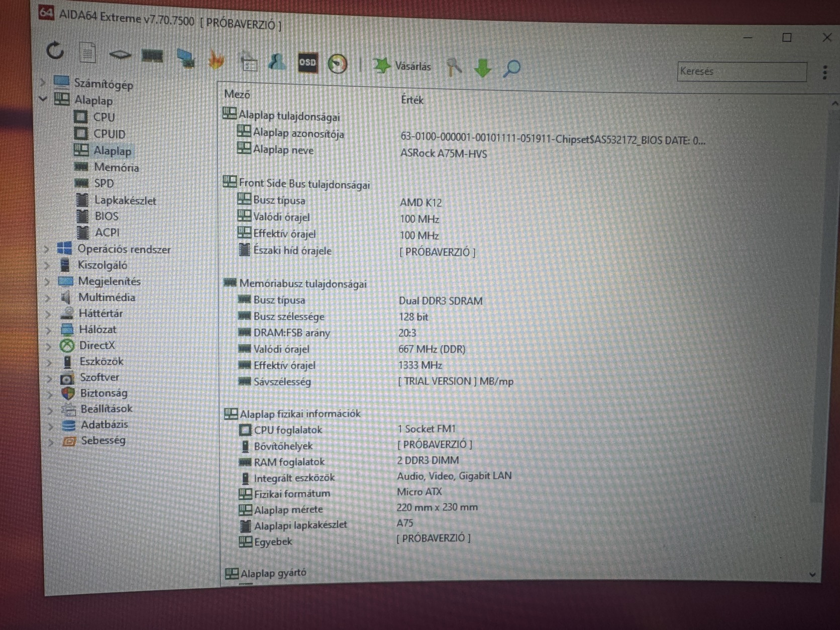Expand the DirectX tree node
This screenshot has height=630, width=840.
[x=49, y=346]
